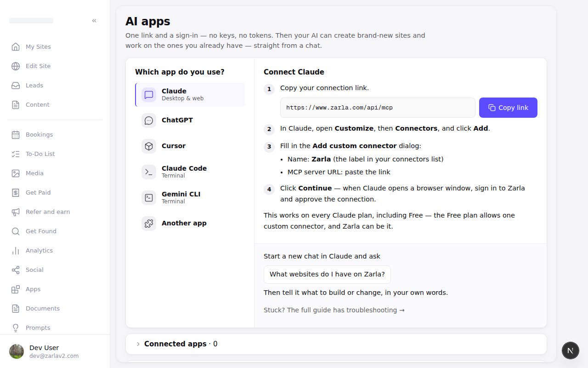The width and height of the screenshot is (588, 368).
Task: Go to Content in the sidebar
Action: click(x=55, y=105)
